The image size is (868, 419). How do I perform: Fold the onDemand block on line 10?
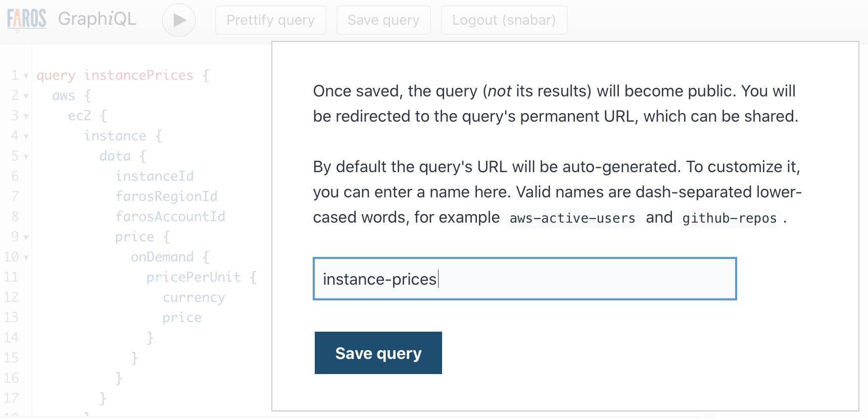(x=26, y=258)
